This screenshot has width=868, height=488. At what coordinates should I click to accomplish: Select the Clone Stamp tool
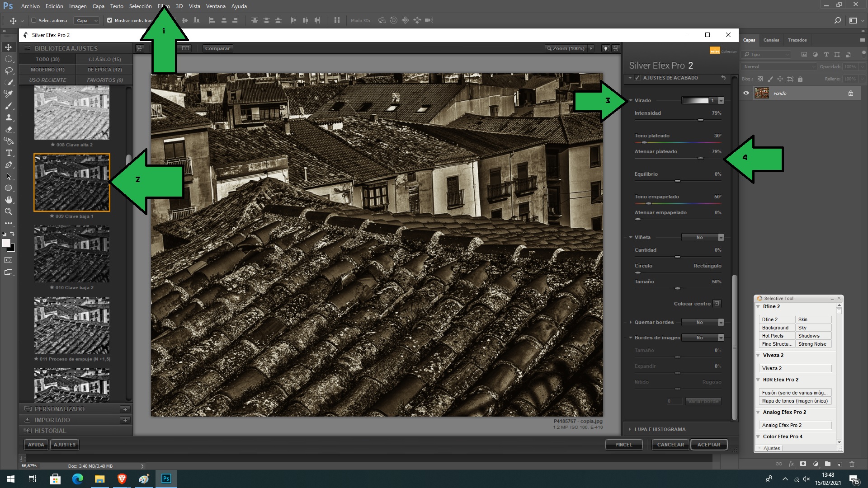pos(9,118)
